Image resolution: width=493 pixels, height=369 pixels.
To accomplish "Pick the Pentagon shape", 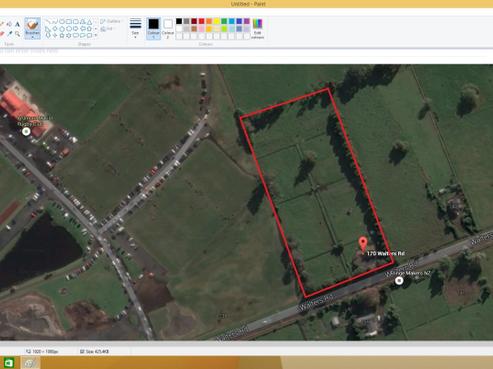I will pyautogui.click(x=62, y=29).
